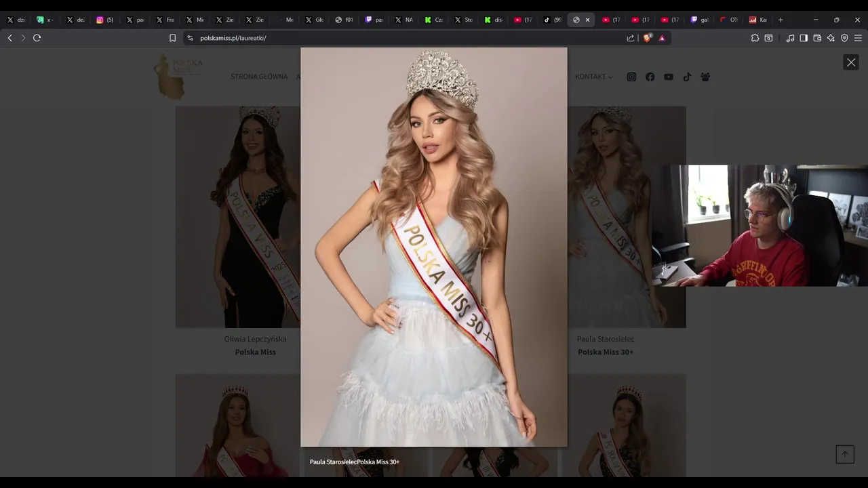Expand the KONTAKT menu dropdown
Screen dimensions: 868x488
click(x=593, y=77)
